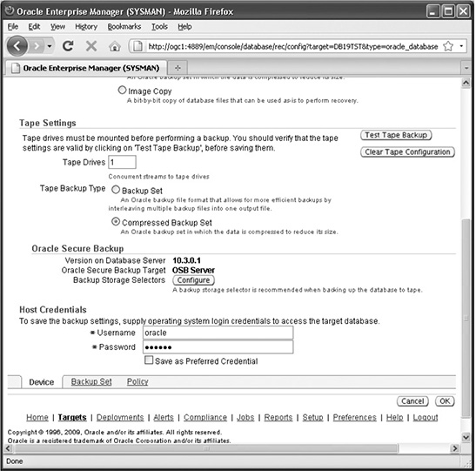Click the horizontal scrollbar thumb

click(206, 448)
